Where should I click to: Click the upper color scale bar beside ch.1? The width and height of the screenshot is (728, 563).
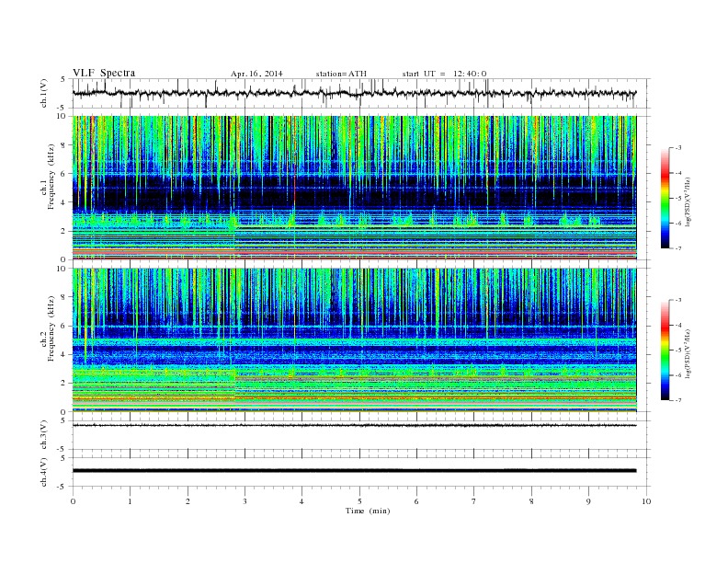[665, 199]
